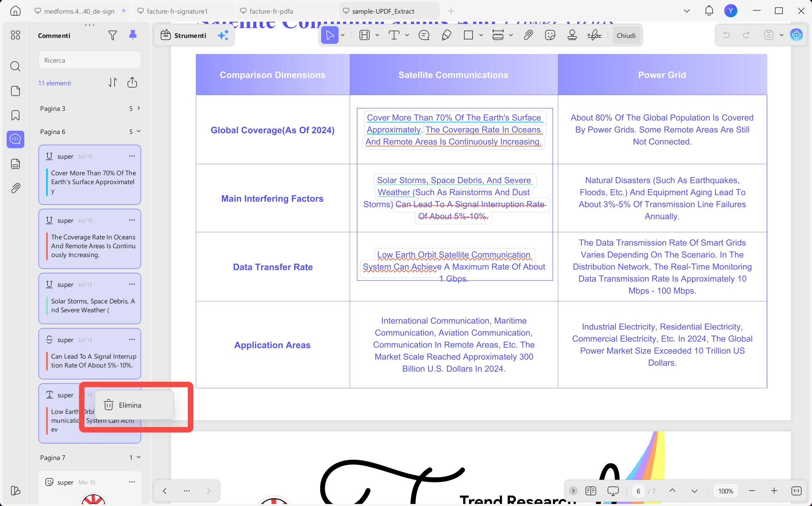Click the page number 6 field
This screenshot has height=506, width=812.
coord(639,491)
